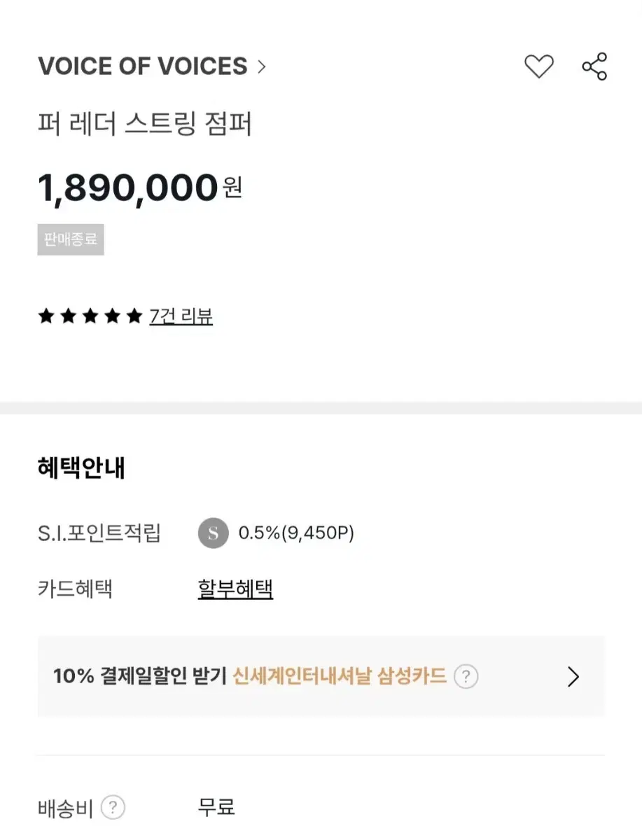This screenshot has width=642, height=840.
Task: Open the VOICE OF VOICES brand chevron
Action: point(261,66)
